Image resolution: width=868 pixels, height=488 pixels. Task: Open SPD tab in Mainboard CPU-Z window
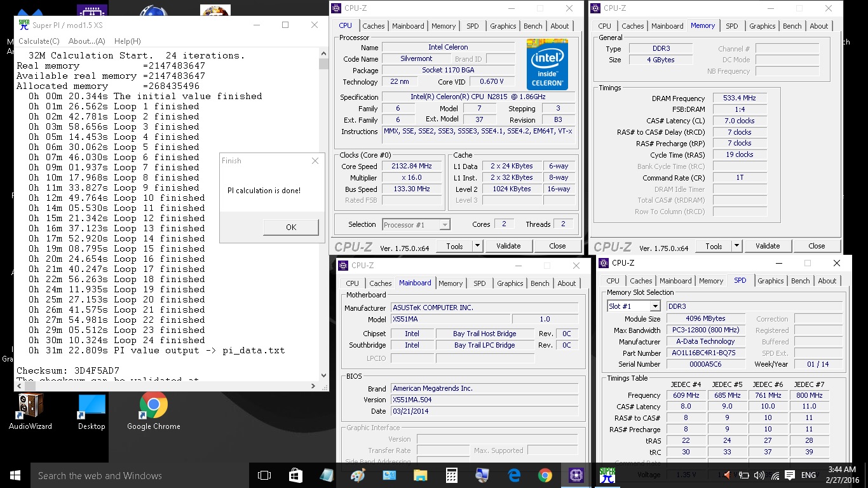tap(480, 283)
